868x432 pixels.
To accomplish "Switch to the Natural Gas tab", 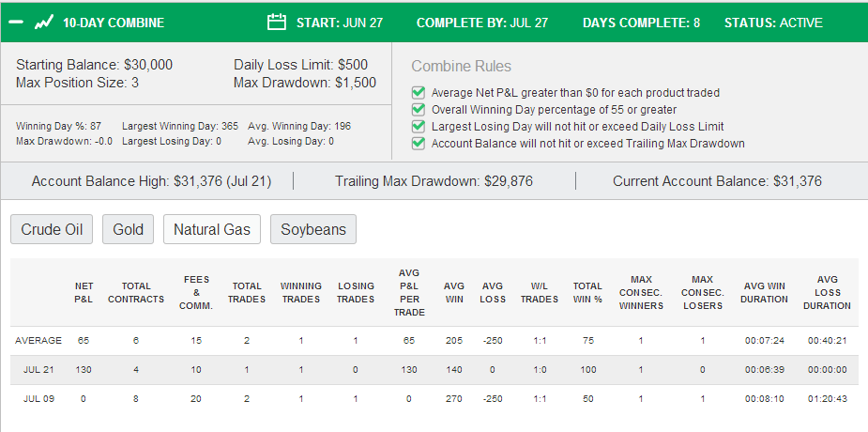I will coord(212,229).
